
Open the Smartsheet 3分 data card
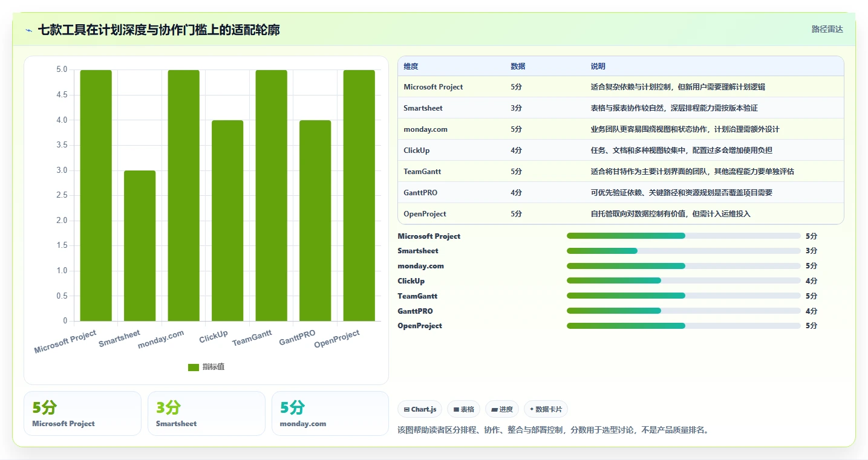(206, 413)
